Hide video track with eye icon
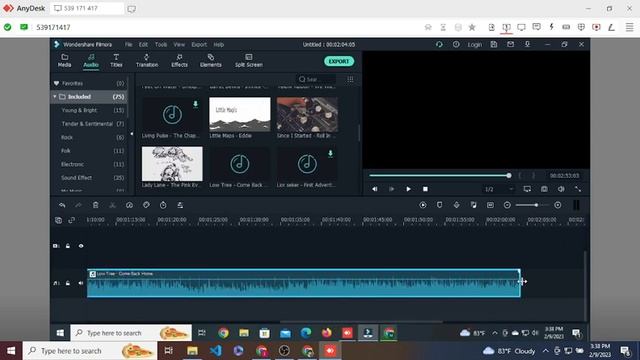The width and height of the screenshot is (640, 360). 81,246
